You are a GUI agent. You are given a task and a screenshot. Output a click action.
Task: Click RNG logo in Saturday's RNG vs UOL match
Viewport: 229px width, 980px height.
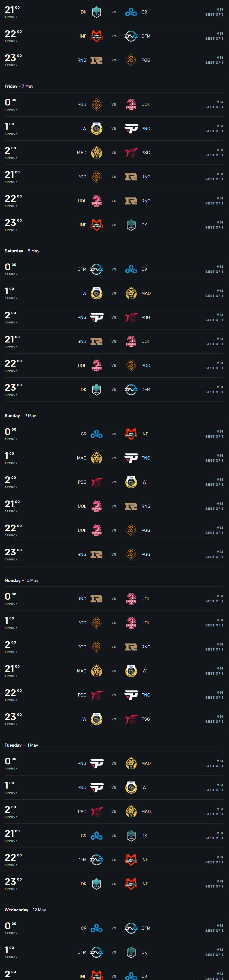(x=96, y=342)
